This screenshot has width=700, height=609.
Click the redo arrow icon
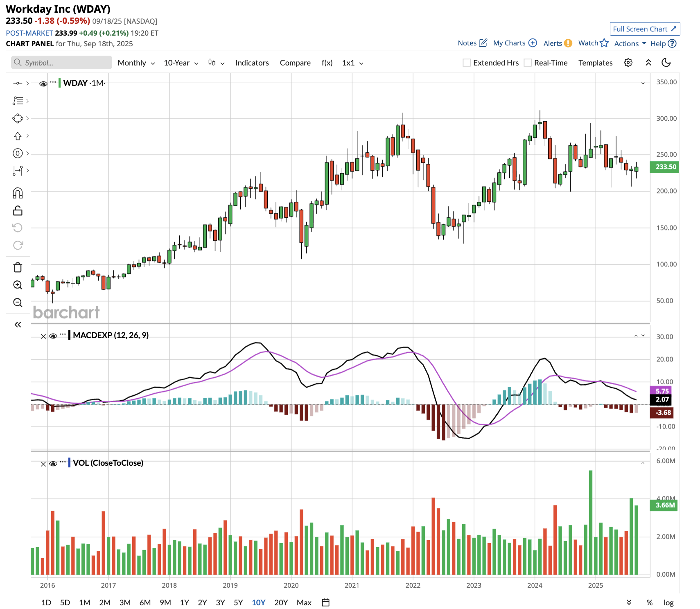coord(18,245)
